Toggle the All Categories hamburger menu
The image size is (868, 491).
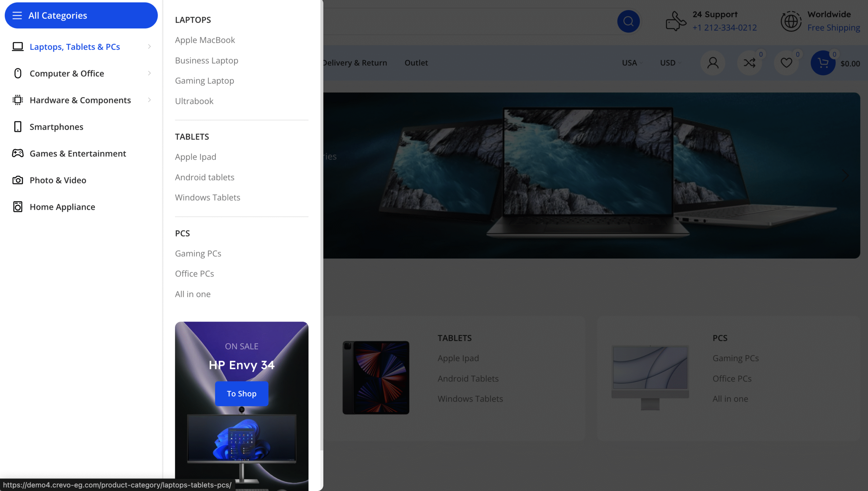(17, 16)
